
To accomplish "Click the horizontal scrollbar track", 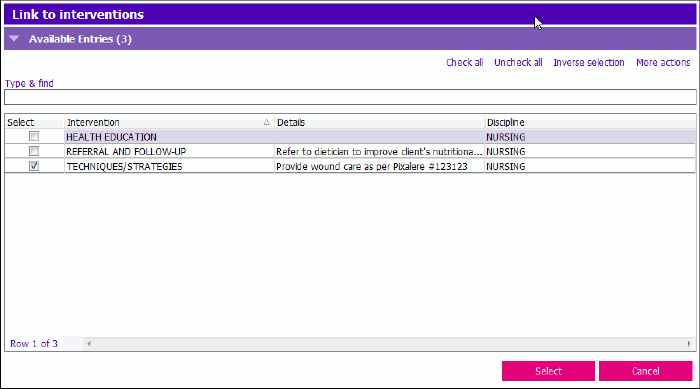I will (x=389, y=343).
